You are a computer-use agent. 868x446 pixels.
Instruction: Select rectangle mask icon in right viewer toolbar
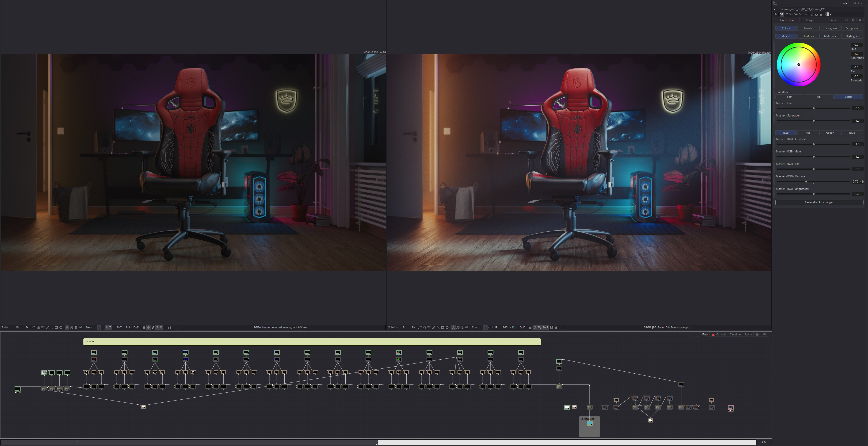click(442, 327)
